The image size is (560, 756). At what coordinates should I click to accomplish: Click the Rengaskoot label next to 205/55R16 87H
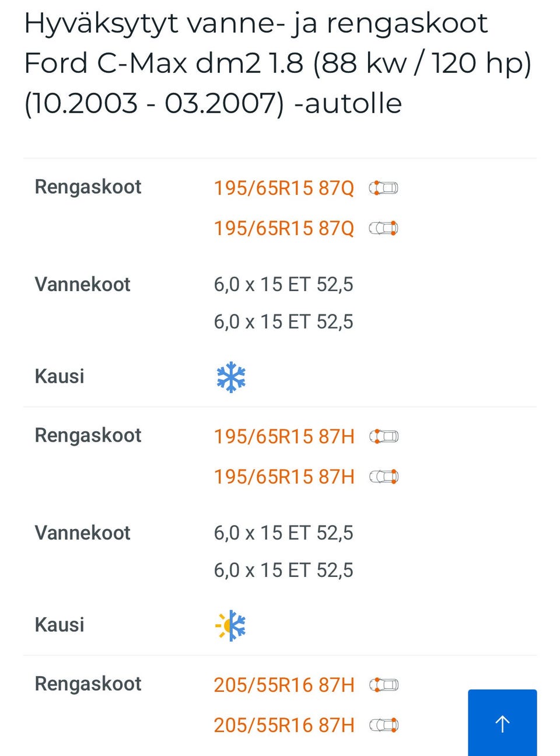coord(88,684)
